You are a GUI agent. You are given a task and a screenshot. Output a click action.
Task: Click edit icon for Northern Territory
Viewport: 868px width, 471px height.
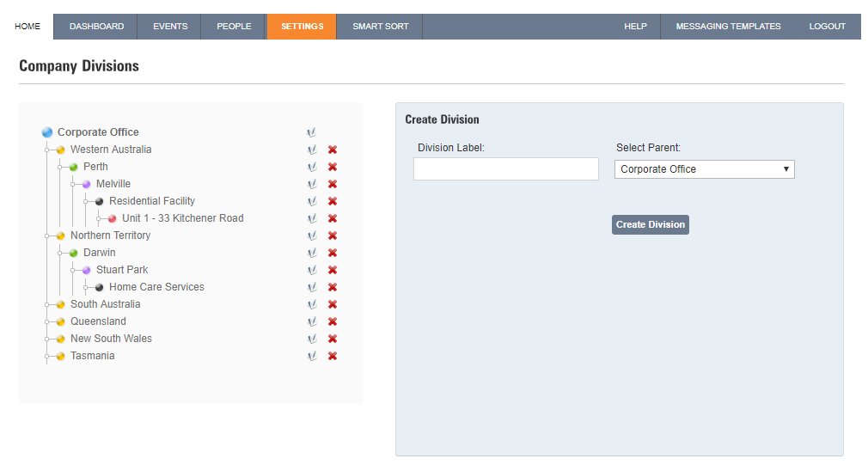click(312, 235)
